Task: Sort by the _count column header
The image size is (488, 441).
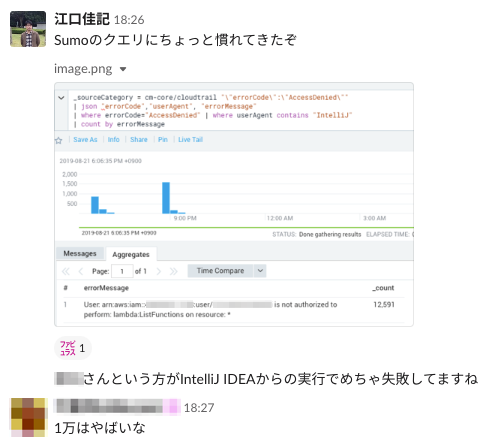Action: [383, 288]
